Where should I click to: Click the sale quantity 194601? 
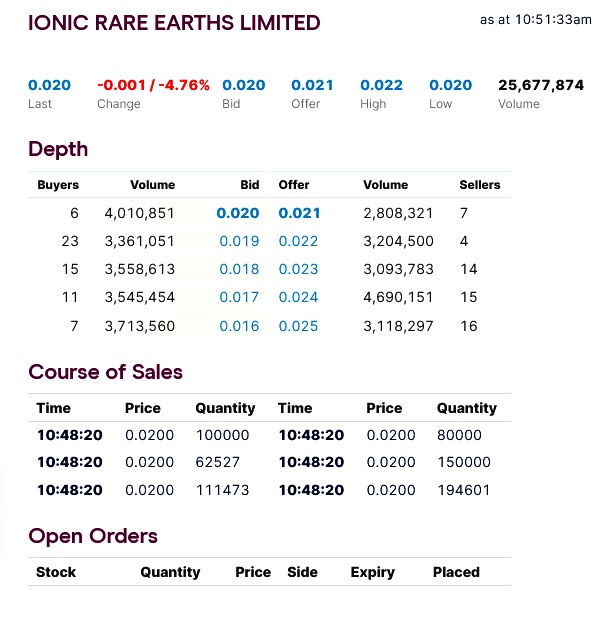[x=464, y=490]
